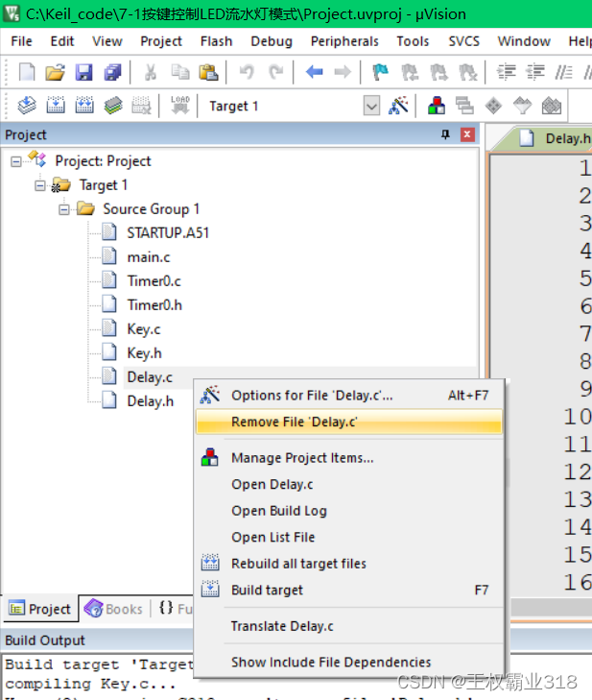
Task: Rebuild all target files toolbar icon
Action: 84,106
